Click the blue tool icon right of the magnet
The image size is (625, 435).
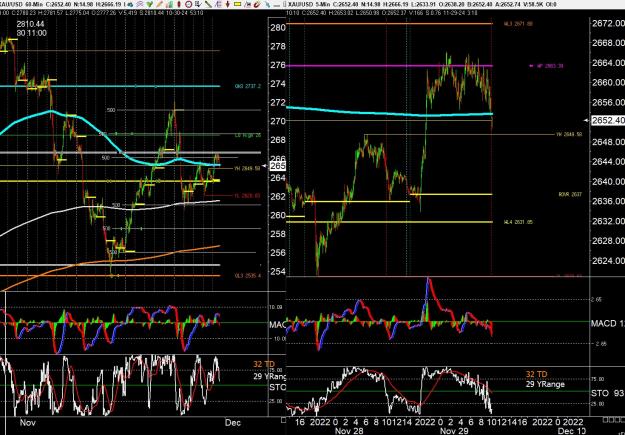coord(267,4)
